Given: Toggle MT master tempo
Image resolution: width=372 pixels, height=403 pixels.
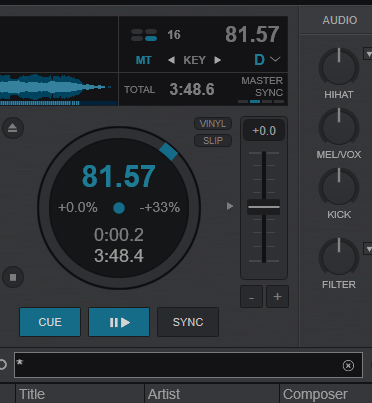Looking at the screenshot, I should click(144, 60).
